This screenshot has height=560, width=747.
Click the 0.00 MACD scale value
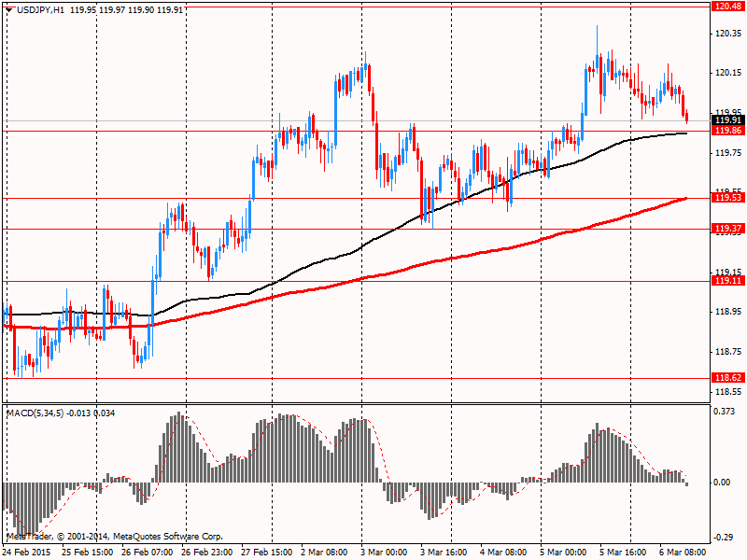pyautogui.click(x=722, y=483)
